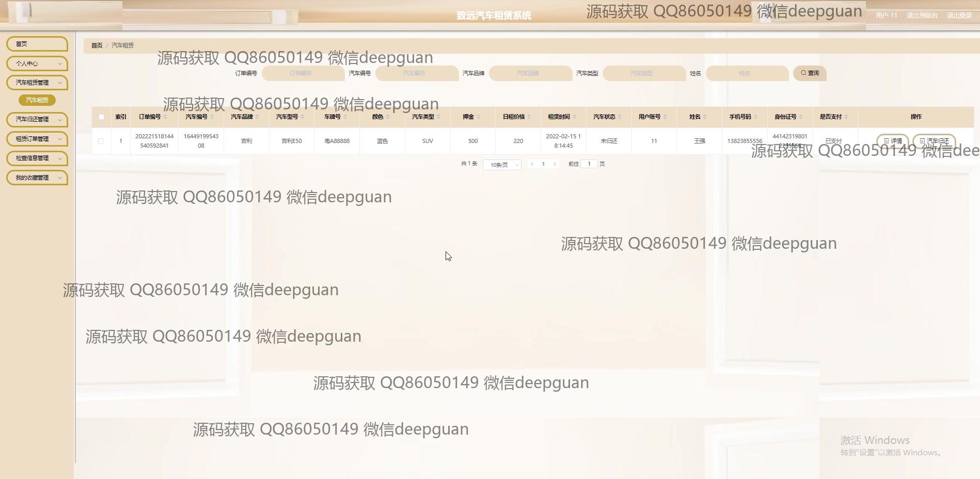Sort table by 订单编号 column sort icon
Viewport: 980px width, 479px height.
(165, 117)
